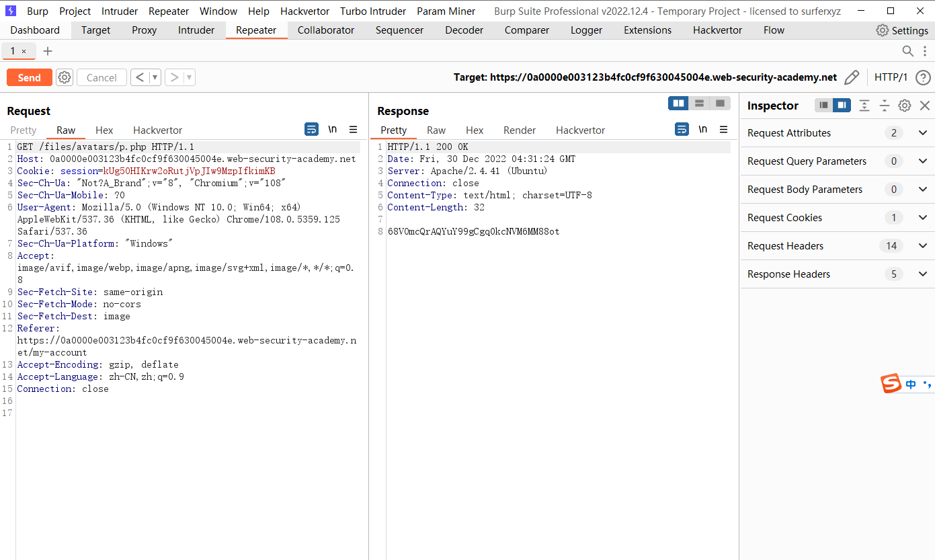Open Burp Settings
Viewport: 935px width, 560px height.
(x=902, y=30)
